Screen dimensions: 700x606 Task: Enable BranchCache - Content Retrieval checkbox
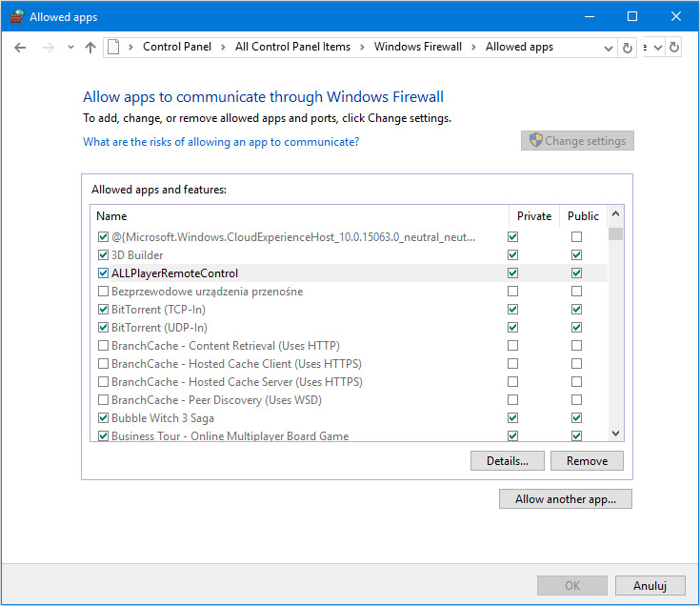tap(103, 345)
